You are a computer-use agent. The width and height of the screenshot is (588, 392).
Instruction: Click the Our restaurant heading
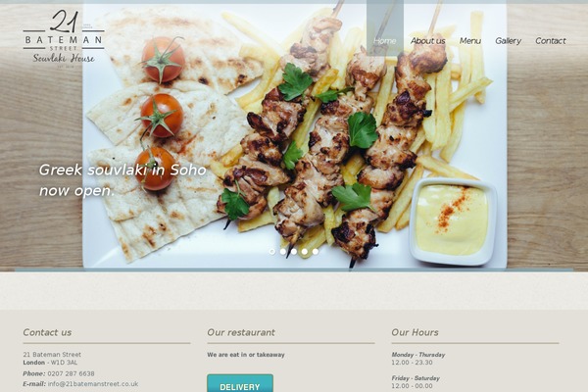pos(241,332)
